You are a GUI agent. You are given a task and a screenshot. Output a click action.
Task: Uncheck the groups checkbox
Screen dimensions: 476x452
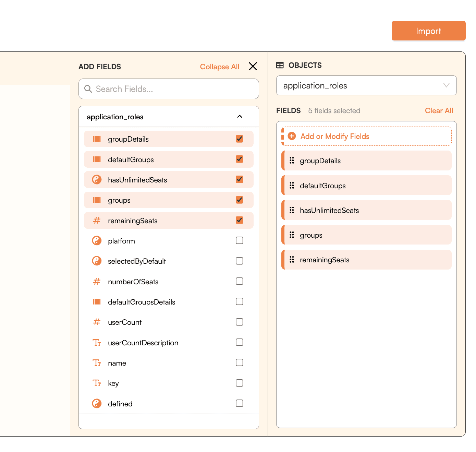pos(240,200)
